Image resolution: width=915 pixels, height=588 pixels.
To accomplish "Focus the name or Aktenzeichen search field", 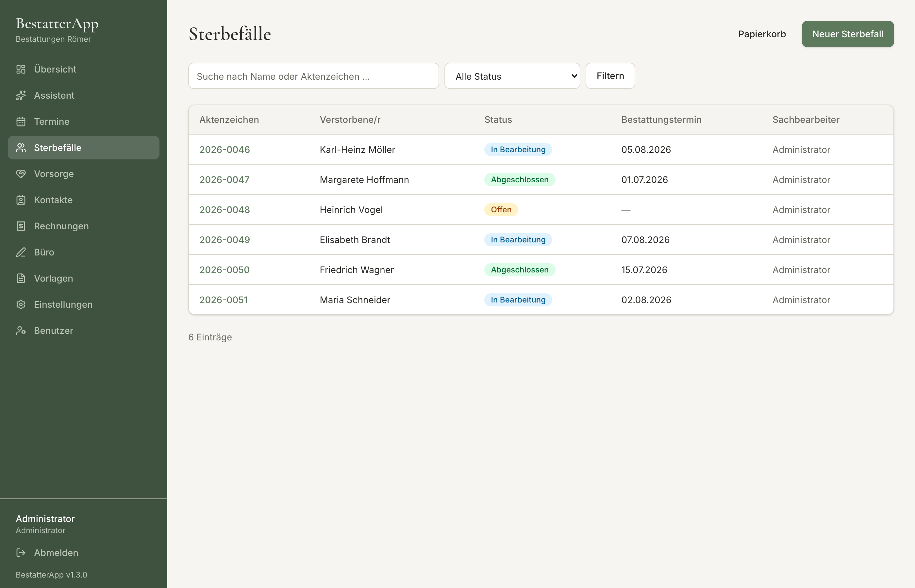I will tap(313, 76).
